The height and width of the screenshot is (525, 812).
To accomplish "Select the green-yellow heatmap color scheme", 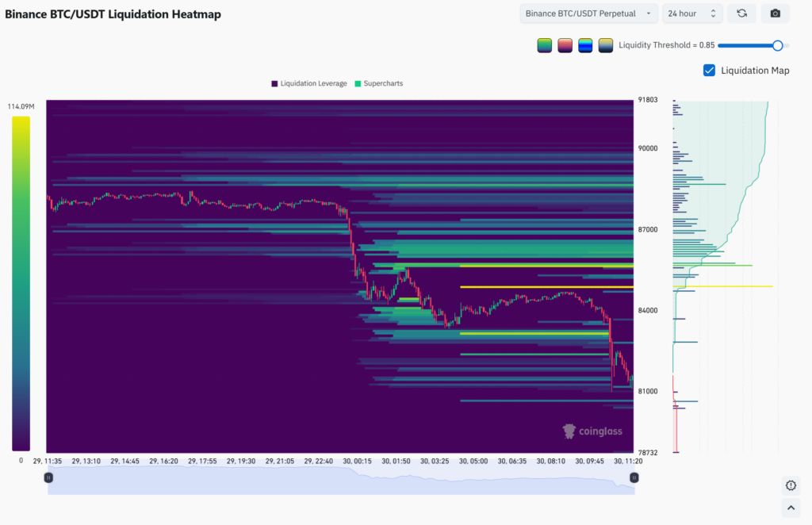I will (x=545, y=45).
